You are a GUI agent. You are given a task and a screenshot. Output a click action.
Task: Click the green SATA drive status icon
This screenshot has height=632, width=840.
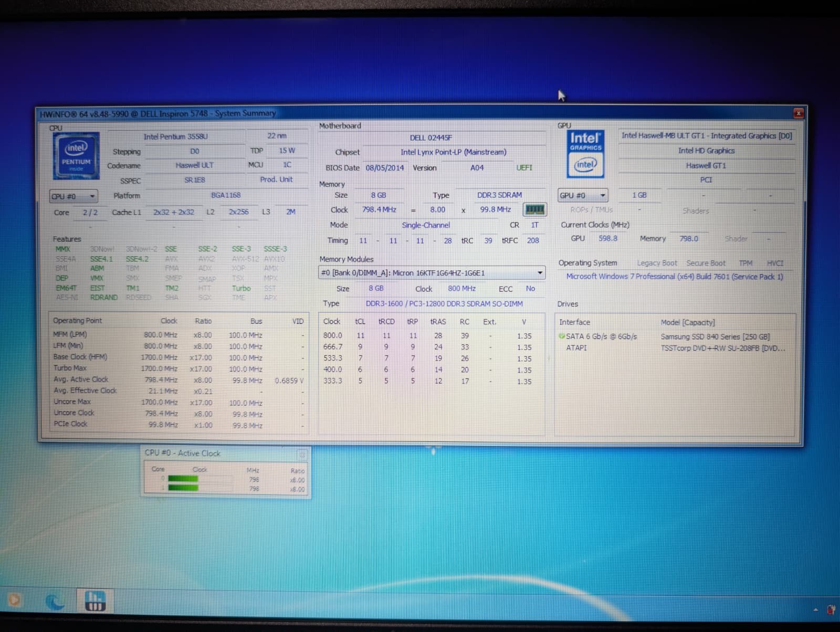click(562, 336)
